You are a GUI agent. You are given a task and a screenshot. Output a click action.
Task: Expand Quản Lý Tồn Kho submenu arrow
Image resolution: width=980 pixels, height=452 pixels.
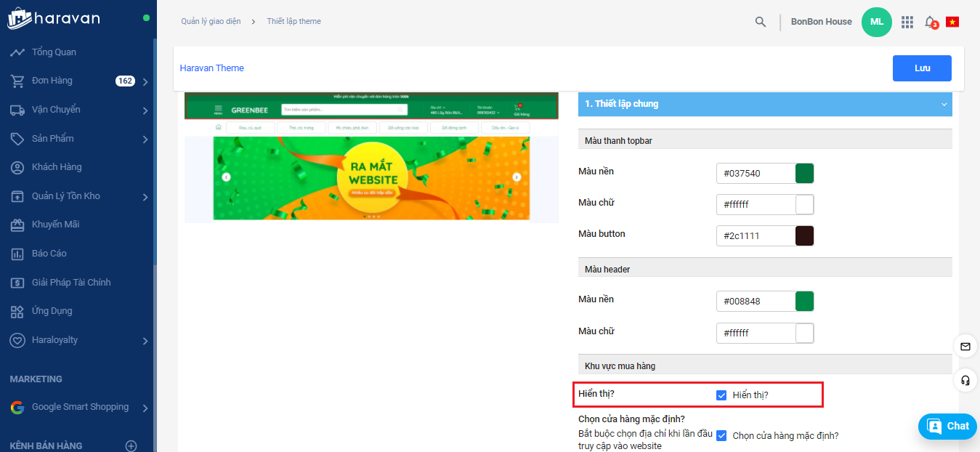(145, 197)
